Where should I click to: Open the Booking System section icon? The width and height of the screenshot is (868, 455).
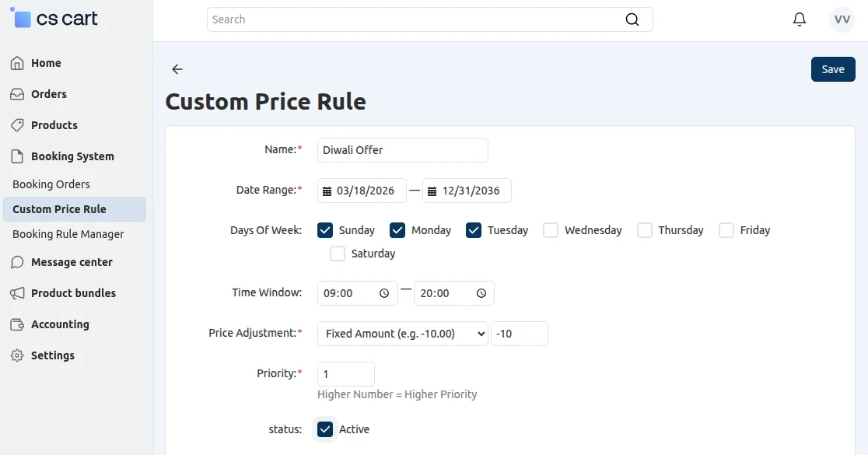tap(16, 156)
